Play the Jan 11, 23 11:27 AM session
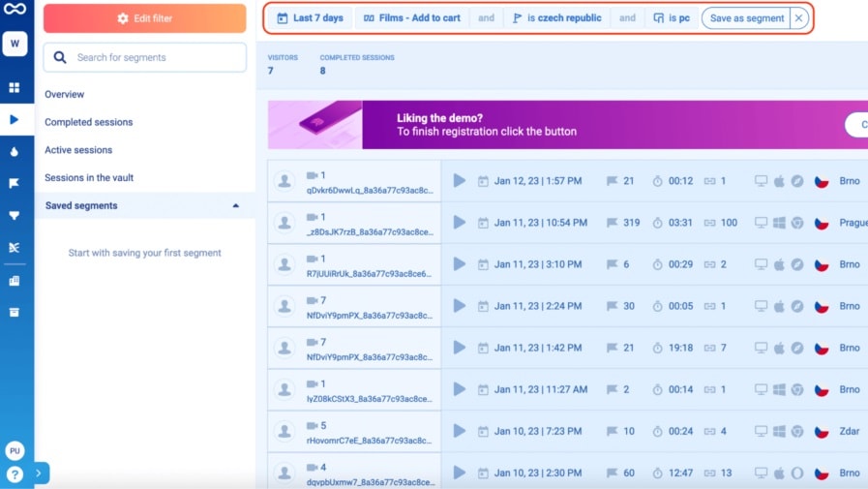This screenshot has width=868, height=489. 460,389
